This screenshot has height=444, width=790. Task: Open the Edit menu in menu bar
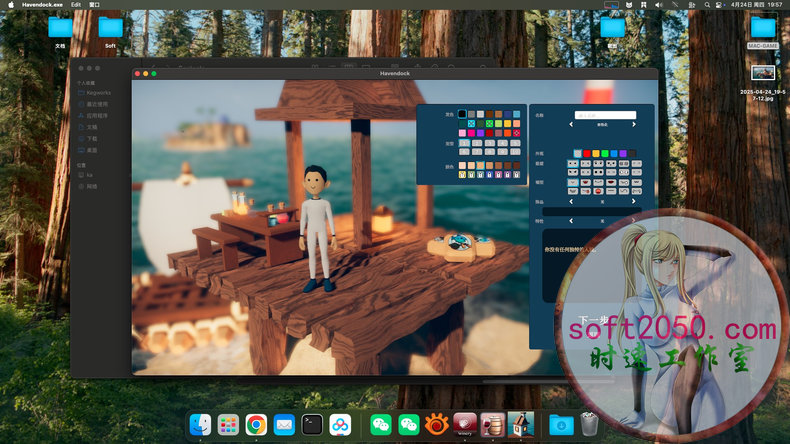click(76, 5)
